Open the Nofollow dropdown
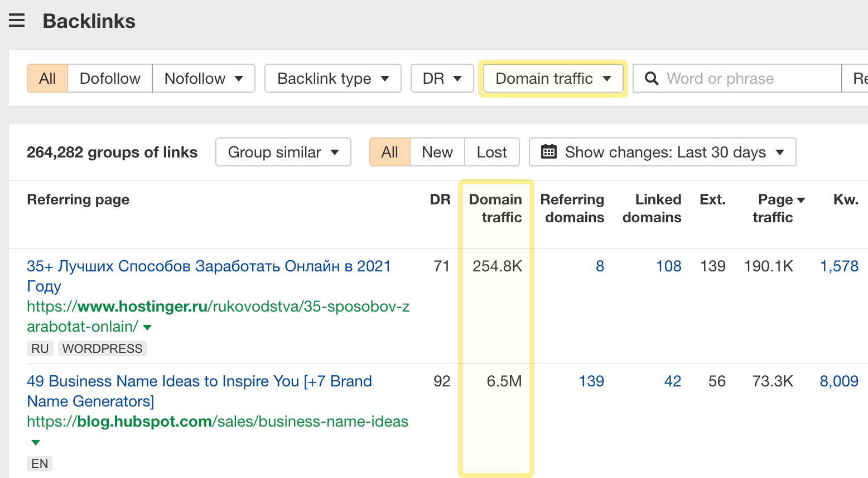This screenshot has height=478, width=868. [203, 79]
